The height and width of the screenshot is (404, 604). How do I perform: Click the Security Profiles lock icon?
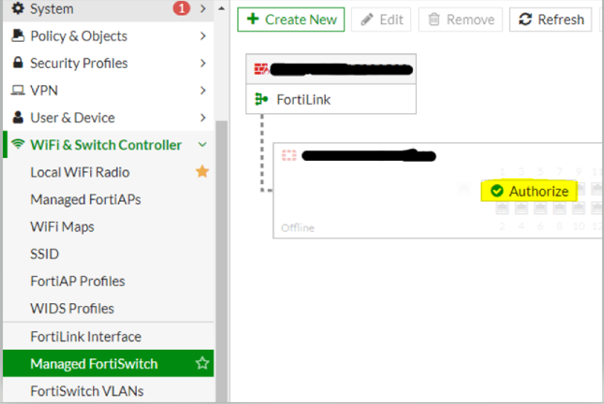pyautogui.click(x=18, y=62)
